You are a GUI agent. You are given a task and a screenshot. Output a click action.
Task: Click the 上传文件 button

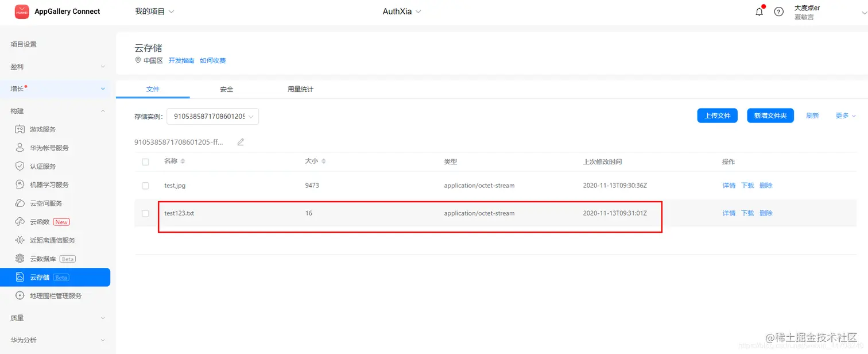(x=718, y=116)
